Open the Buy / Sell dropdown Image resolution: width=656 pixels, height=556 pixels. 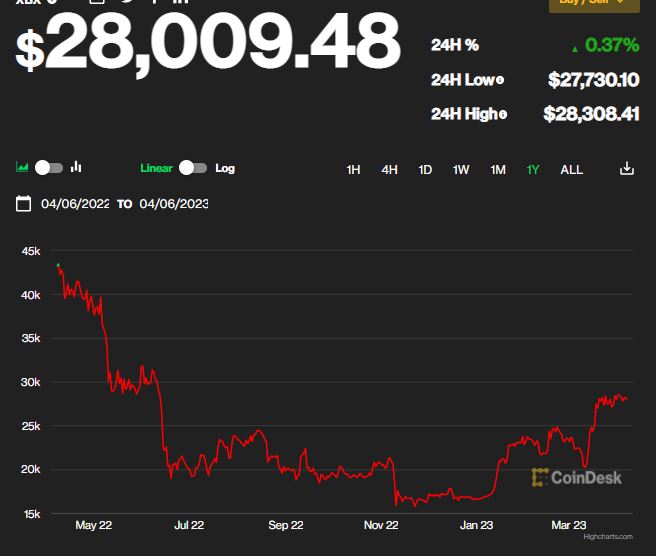(x=594, y=4)
